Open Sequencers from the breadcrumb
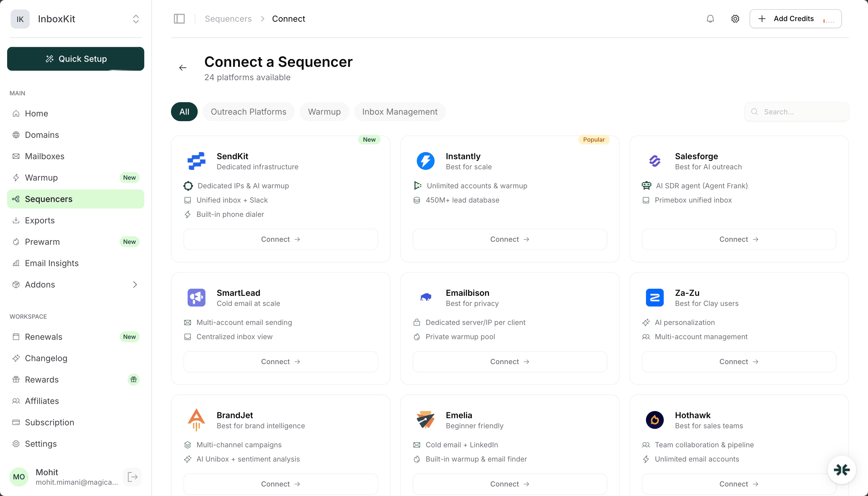Image resolution: width=868 pixels, height=496 pixels. [x=228, y=19]
